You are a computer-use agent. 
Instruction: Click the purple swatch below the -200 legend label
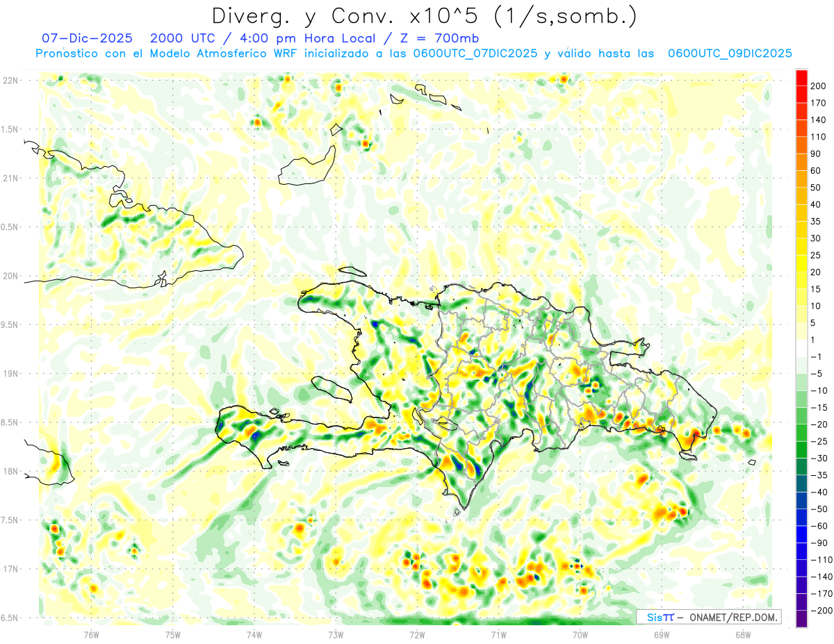pyautogui.click(x=801, y=619)
